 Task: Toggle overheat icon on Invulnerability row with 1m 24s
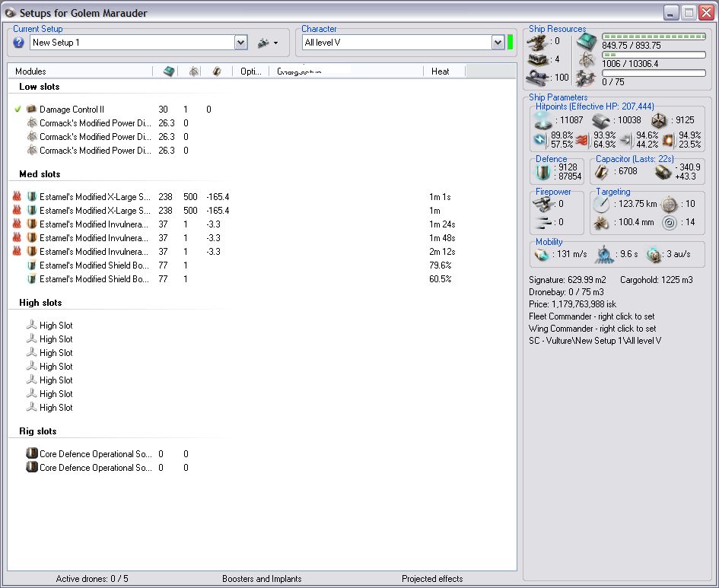pyautogui.click(x=17, y=224)
